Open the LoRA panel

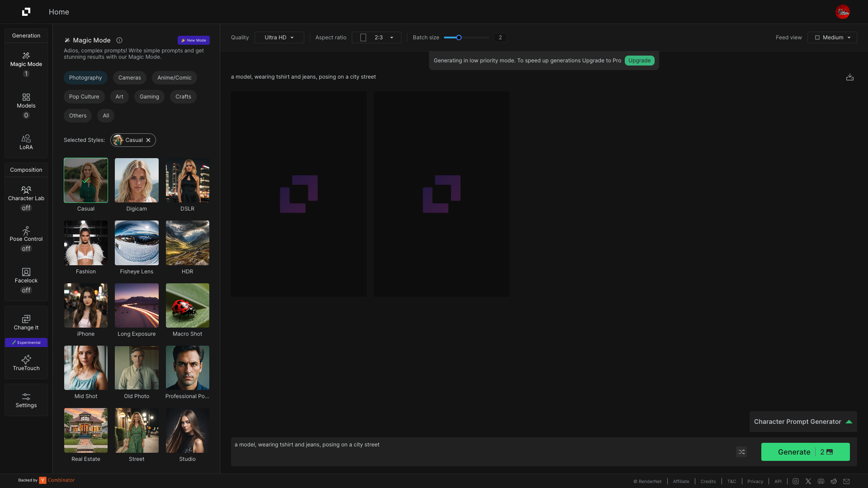tap(26, 142)
